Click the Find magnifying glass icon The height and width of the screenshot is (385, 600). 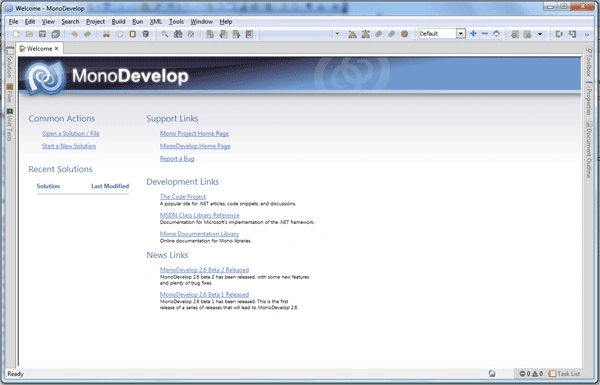tap(165, 34)
